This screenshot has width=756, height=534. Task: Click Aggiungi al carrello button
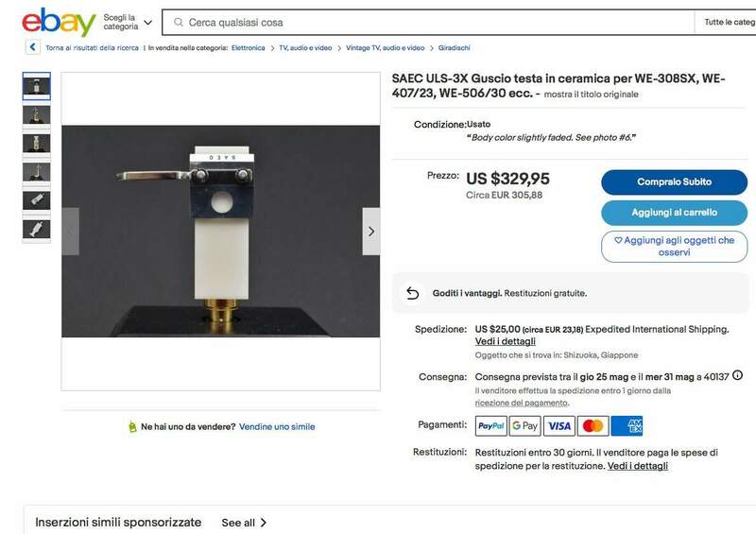[674, 213]
